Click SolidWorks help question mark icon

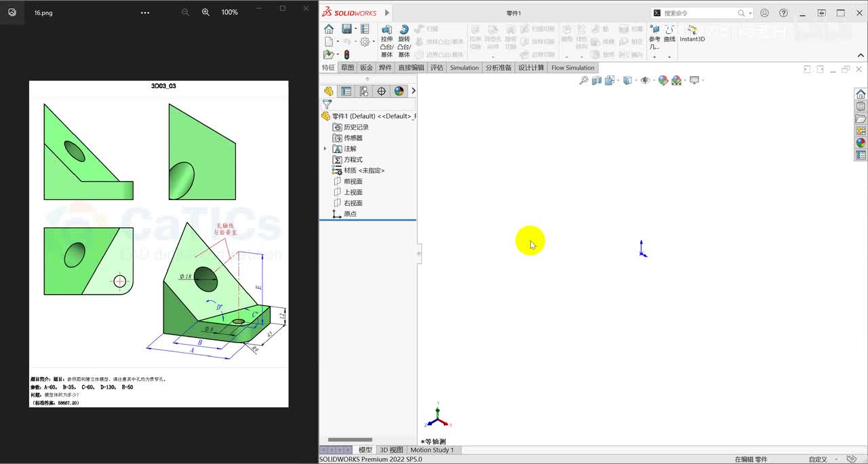pyautogui.click(x=783, y=13)
